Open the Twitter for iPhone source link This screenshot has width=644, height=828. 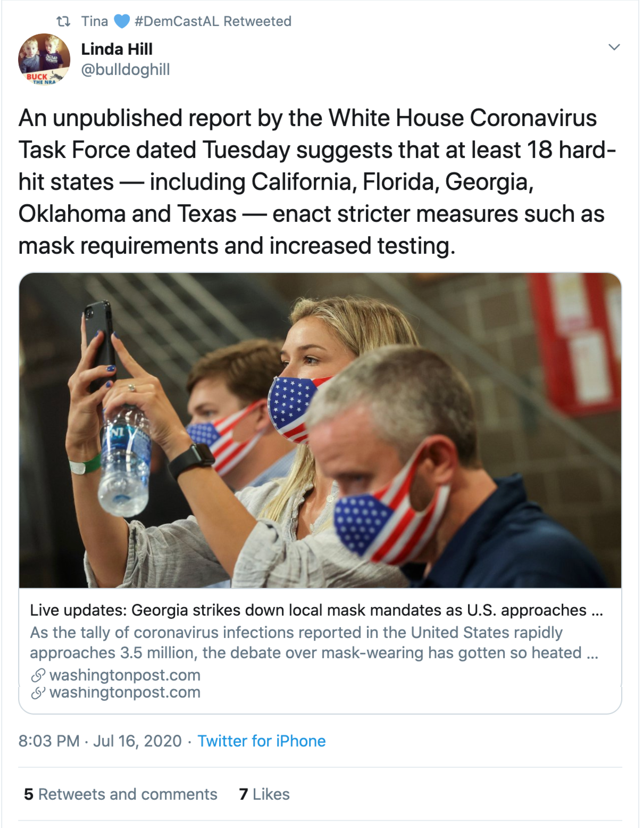(x=261, y=741)
